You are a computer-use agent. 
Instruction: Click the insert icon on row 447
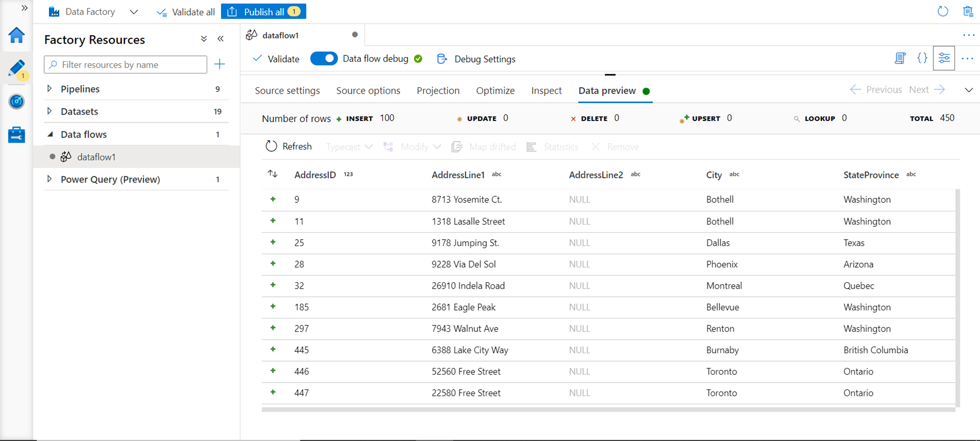[x=273, y=392]
